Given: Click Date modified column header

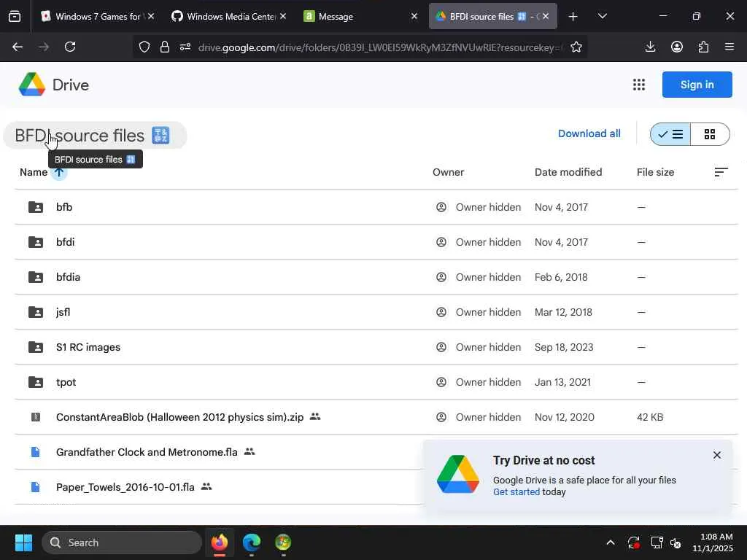Looking at the screenshot, I should click(x=568, y=172).
